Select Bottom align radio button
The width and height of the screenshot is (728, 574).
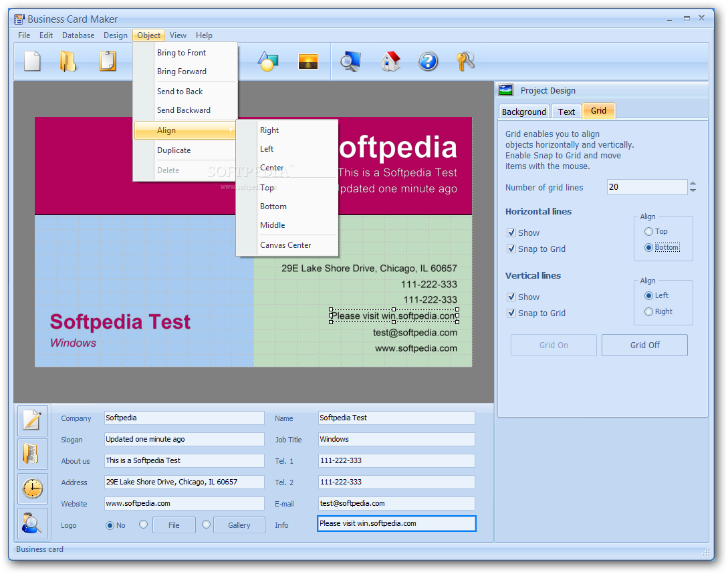click(x=648, y=248)
